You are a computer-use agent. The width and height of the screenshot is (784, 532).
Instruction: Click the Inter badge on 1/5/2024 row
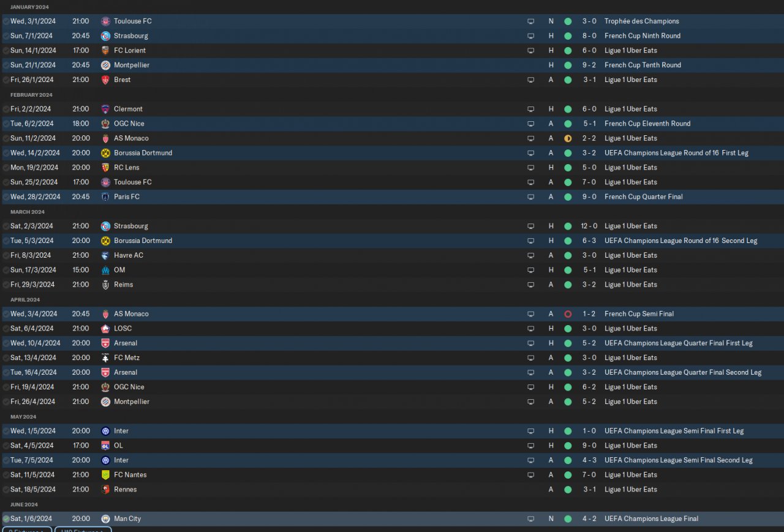(x=105, y=431)
